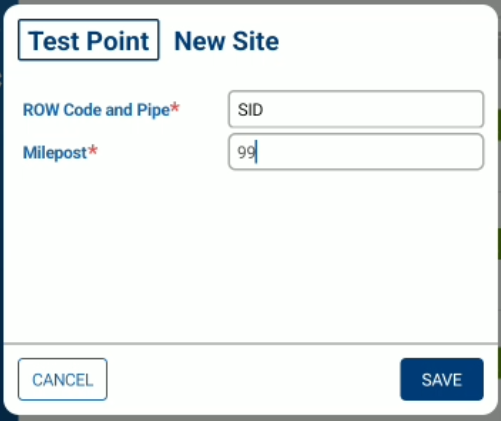This screenshot has width=501, height=421.
Task: Focus the ROW Code and Pipe field
Action: (356, 109)
